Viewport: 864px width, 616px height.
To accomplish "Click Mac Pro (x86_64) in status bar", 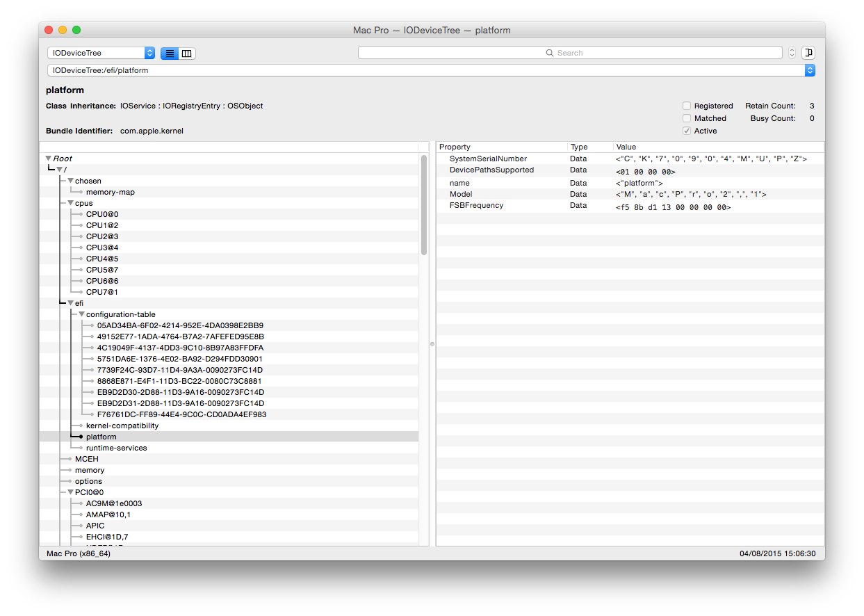I will 78,553.
